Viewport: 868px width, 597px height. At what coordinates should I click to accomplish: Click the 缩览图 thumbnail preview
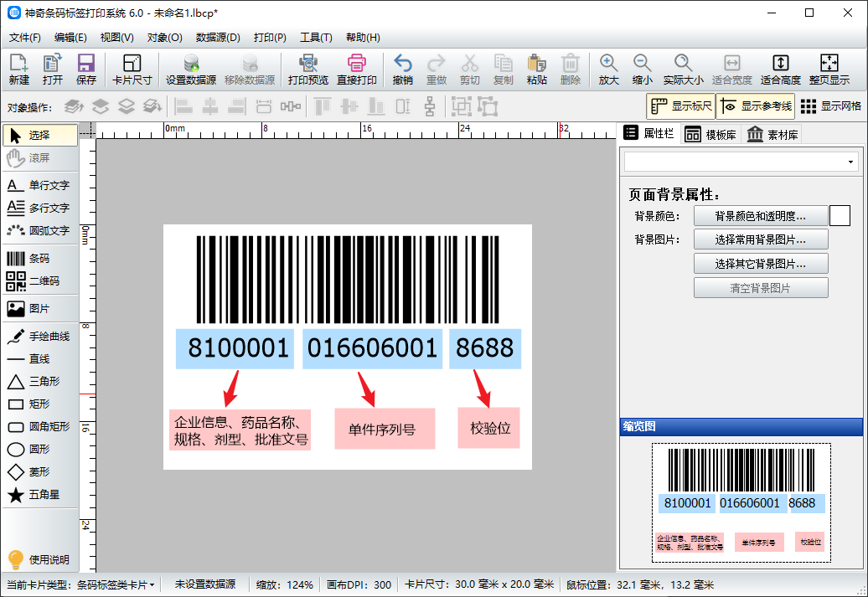click(741, 502)
